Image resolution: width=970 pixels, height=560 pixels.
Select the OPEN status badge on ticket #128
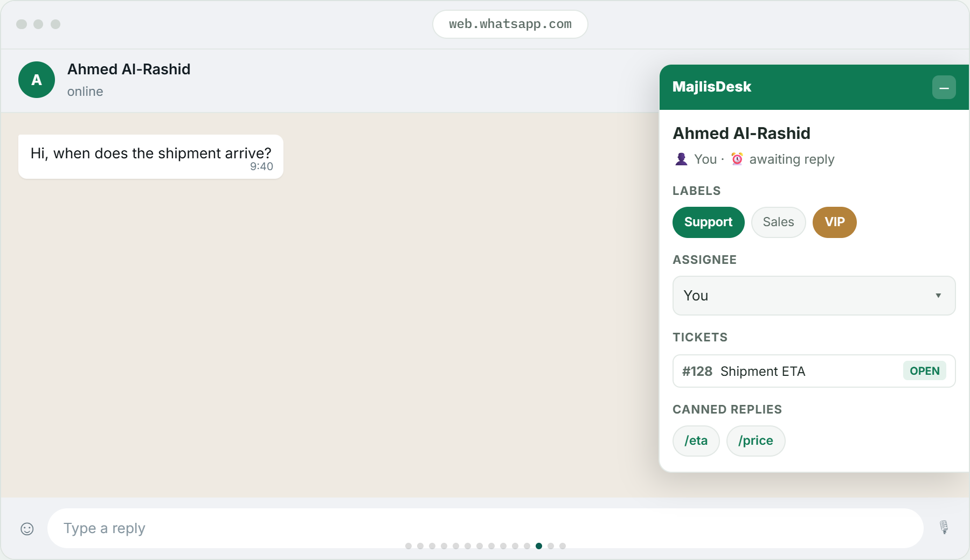click(x=924, y=371)
